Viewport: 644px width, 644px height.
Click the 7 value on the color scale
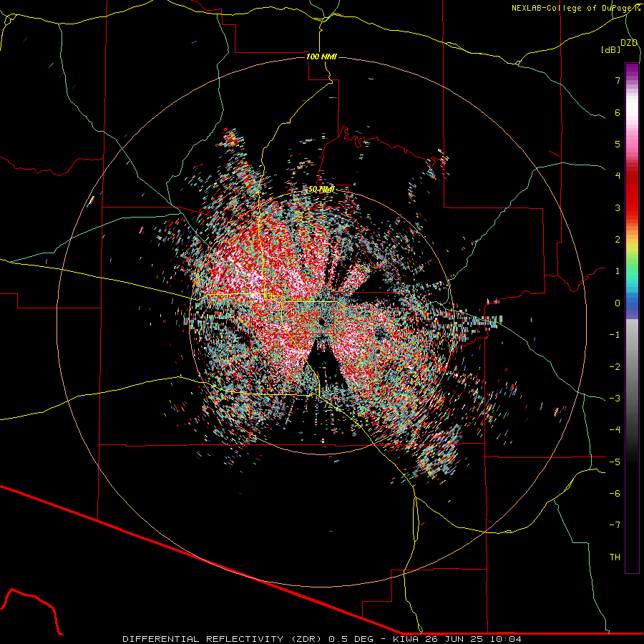tap(618, 80)
